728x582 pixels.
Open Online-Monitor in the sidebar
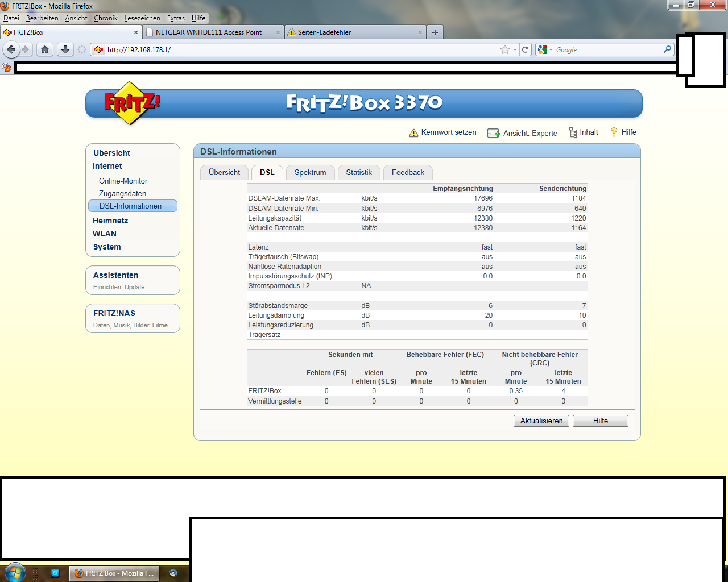123,181
